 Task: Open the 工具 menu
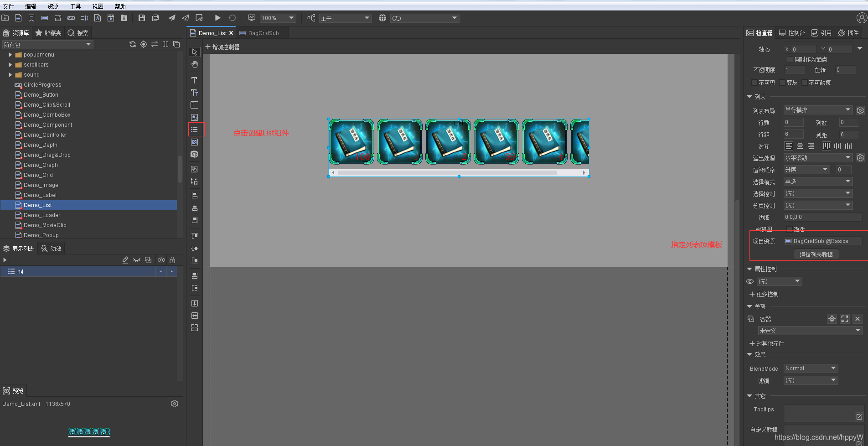coord(75,6)
